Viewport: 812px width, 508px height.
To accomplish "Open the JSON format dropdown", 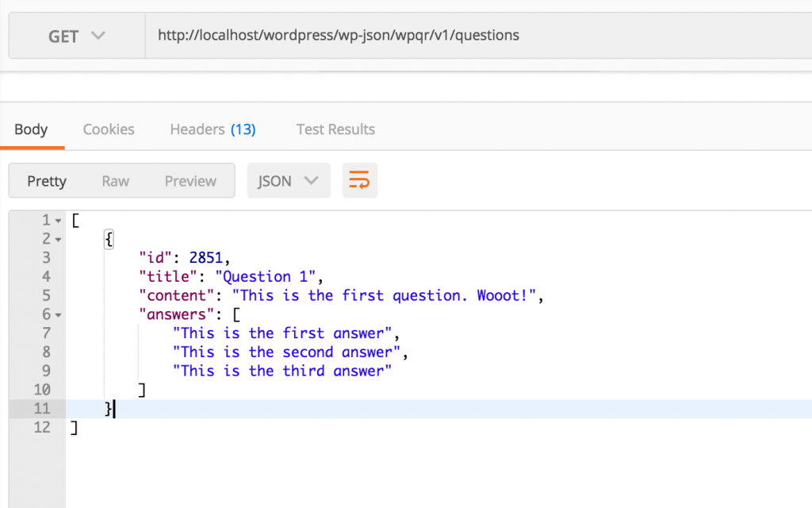I will (x=289, y=180).
